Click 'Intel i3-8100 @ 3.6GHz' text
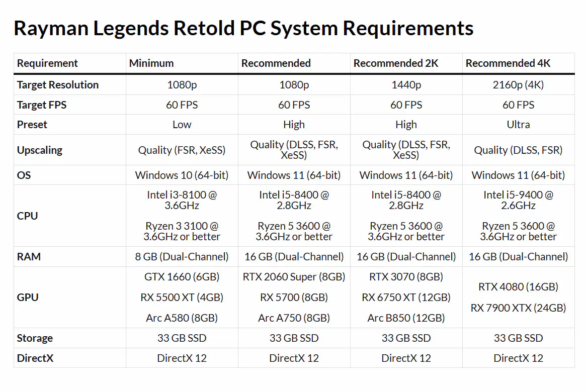 [x=182, y=200]
